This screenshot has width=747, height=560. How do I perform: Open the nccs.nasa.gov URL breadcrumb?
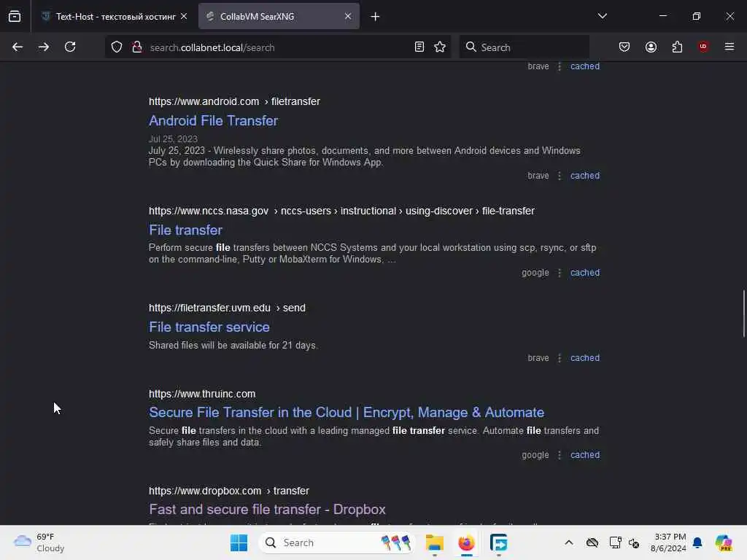click(x=341, y=211)
